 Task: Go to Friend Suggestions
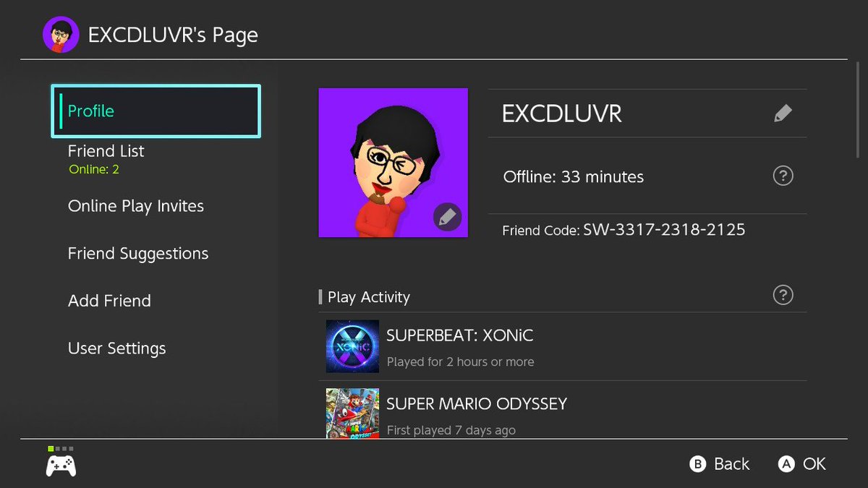pyautogui.click(x=138, y=254)
